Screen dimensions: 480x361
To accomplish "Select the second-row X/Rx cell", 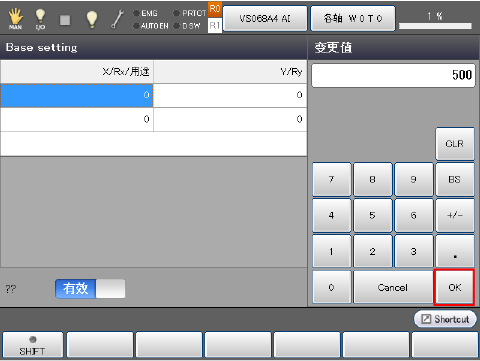I will point(77,119).
